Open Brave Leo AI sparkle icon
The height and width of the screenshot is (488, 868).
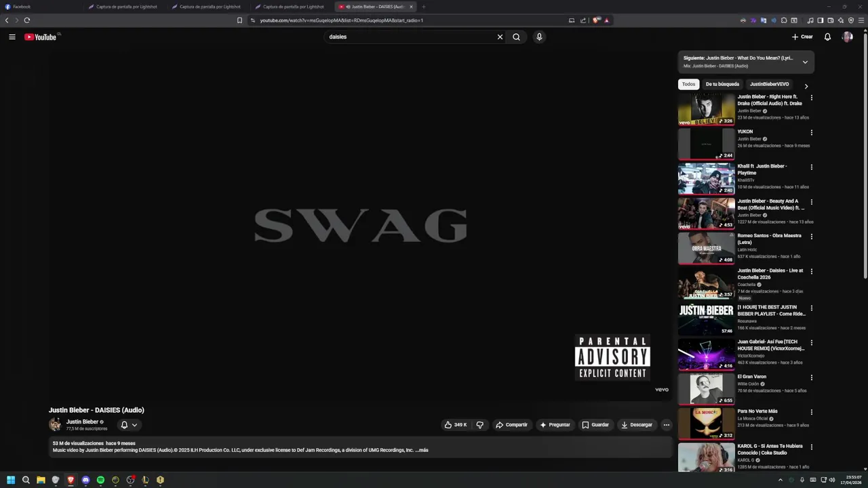pos(841,20)
